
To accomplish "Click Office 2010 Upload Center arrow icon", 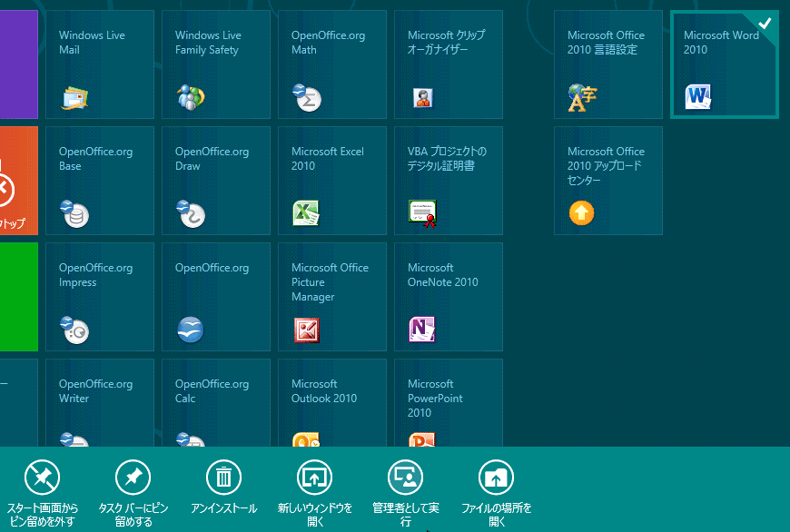I will click(x=582, y=213).
